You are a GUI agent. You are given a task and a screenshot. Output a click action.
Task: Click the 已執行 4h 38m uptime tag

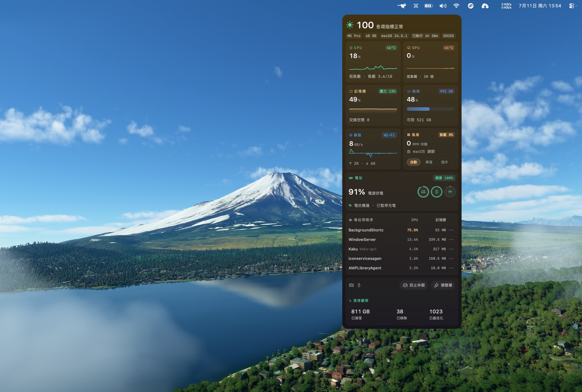(x=425, y=36)
